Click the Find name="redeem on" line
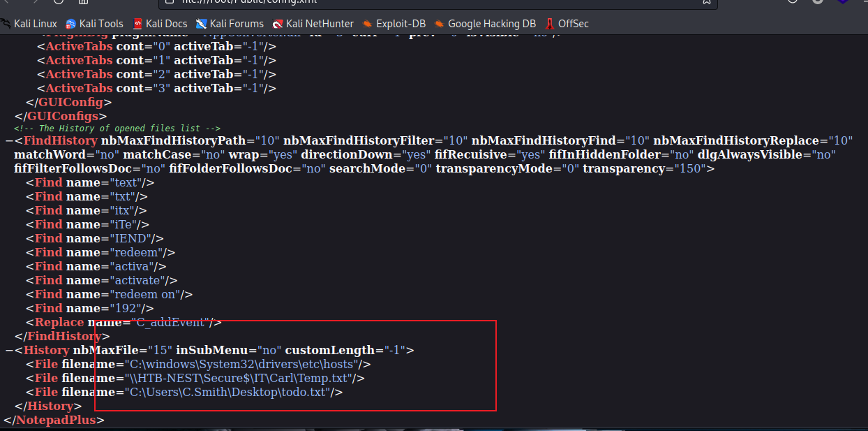Screen dimensions: 868x431 pos(110,294)
